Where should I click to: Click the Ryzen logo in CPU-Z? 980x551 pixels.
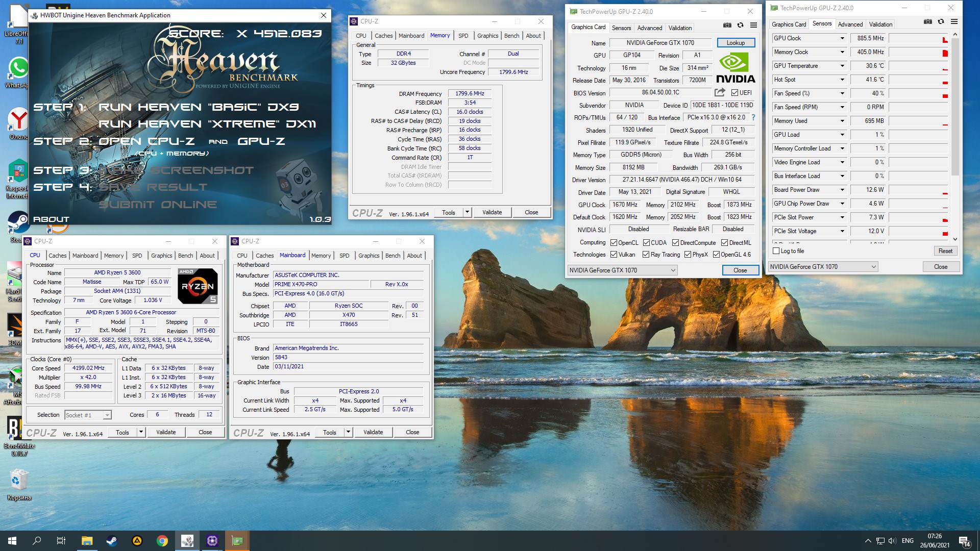pos(198,286)
